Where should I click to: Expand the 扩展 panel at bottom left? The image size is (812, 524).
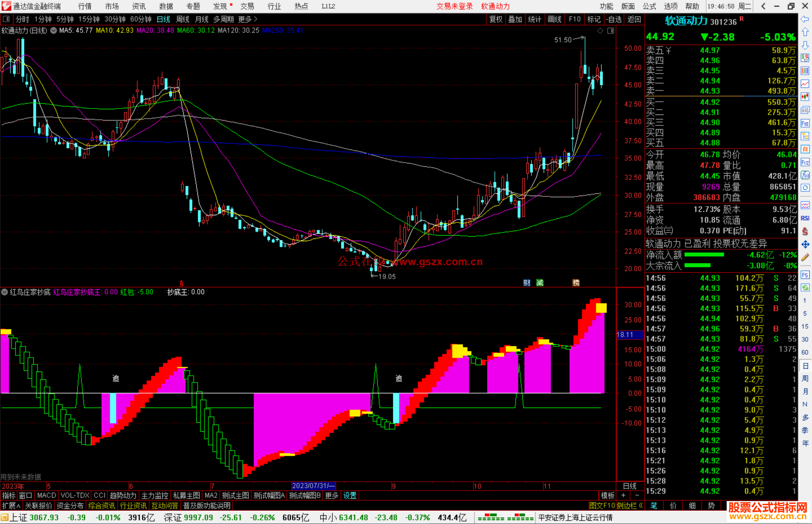pyautogui.click(x=11, y=506)
